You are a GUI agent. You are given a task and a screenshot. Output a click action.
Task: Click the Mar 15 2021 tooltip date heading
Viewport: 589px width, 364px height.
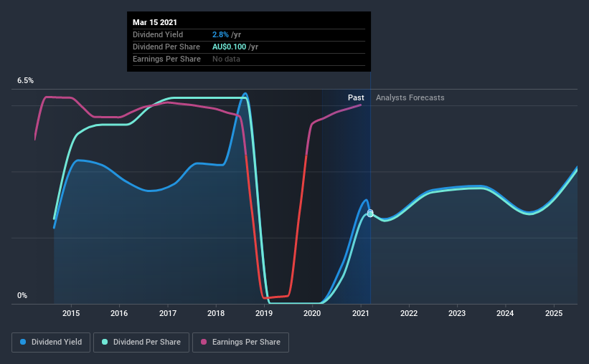(x=155, y=22)
